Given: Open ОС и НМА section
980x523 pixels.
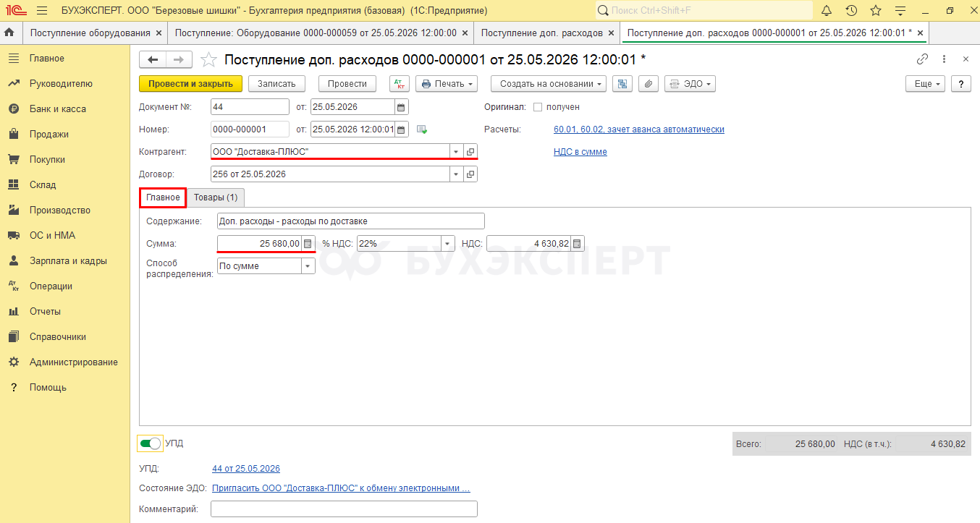Looking at the screenshot, I should pyautogui.click(x=52, y=235).
